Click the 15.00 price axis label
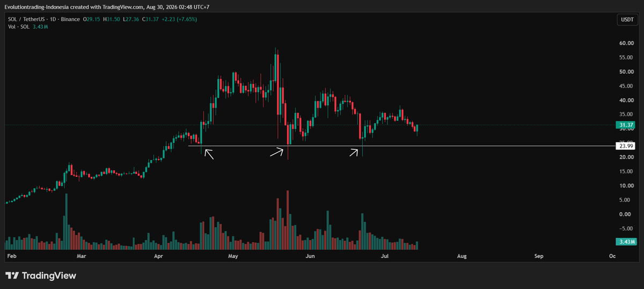Viewport: 644px width, 289px height. 627,171
